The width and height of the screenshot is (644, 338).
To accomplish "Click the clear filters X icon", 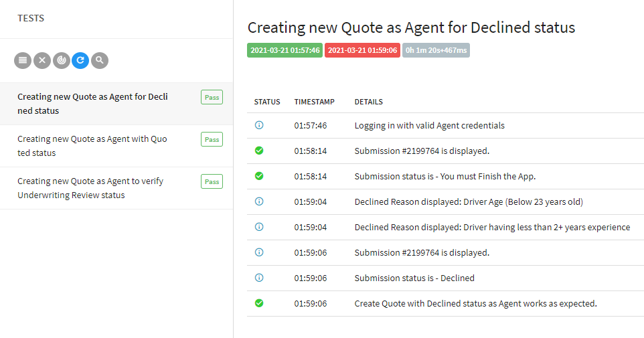I will [42, 60].
